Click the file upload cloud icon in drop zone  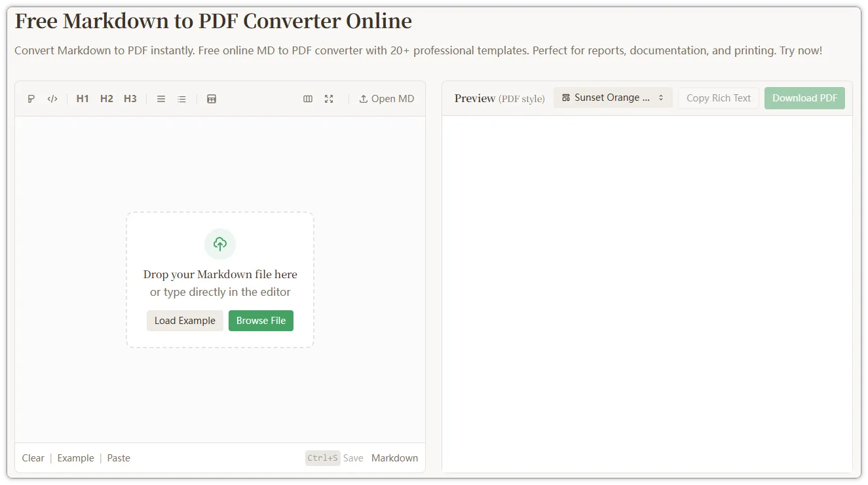(x=219, y=243)
